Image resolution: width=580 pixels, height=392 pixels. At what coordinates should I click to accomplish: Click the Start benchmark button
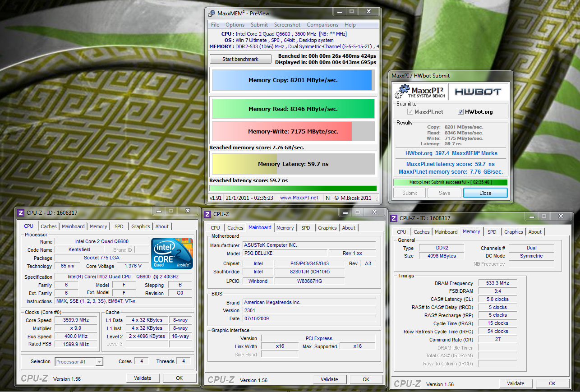[x=240, y=59]
